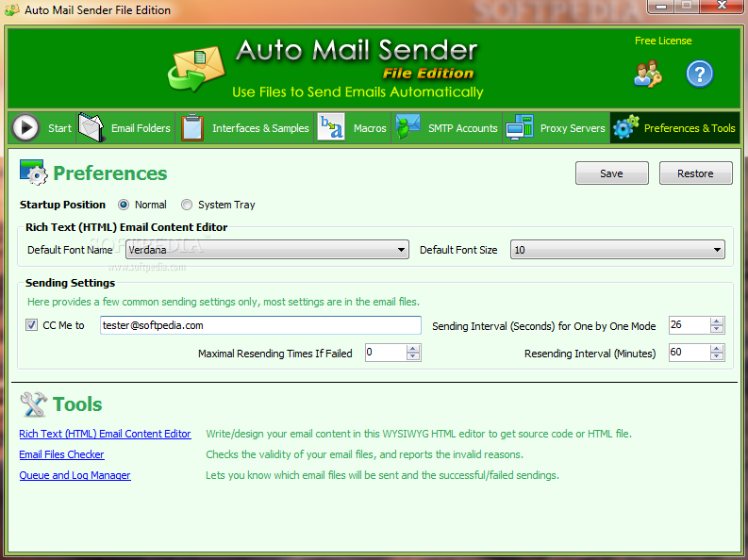Click the Maximal Resending Times value field
This screenshot has height=560, width=748.
[x=386, y=353]
